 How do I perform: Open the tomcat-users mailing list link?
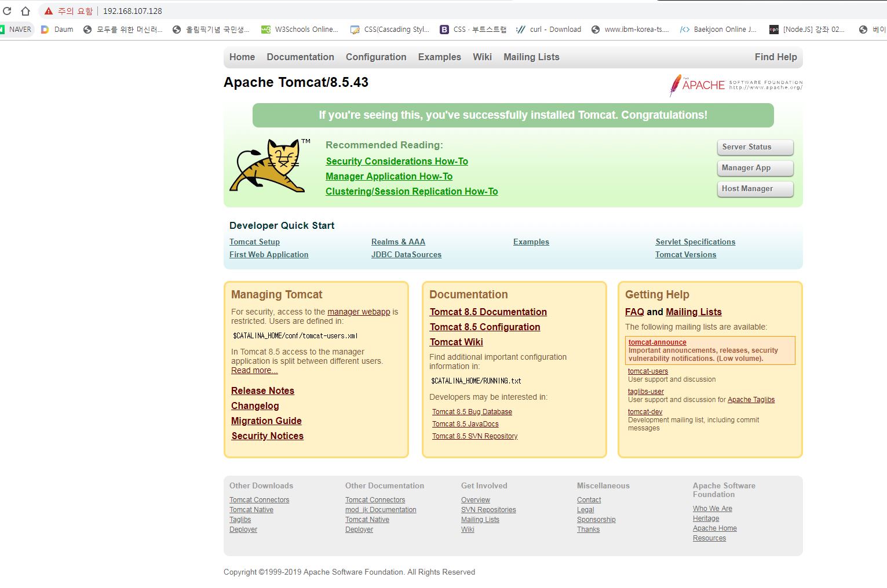[648, 371]
